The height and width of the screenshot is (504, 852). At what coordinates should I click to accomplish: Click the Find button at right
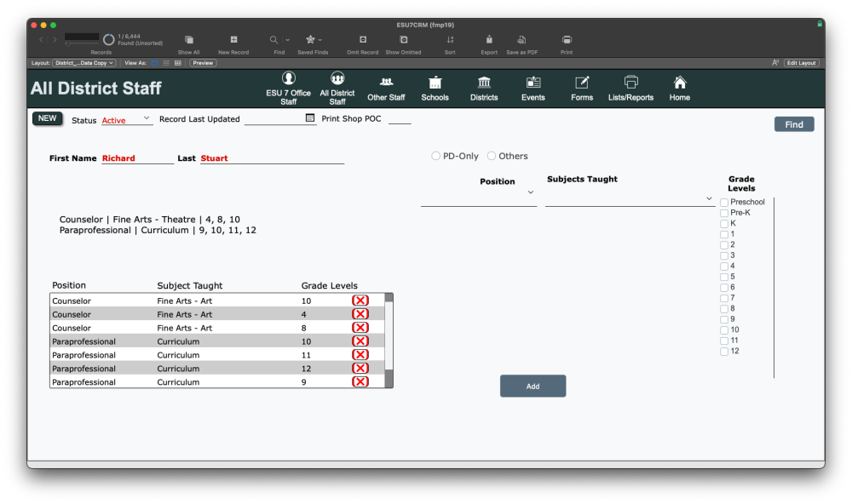tap(793, 124)
